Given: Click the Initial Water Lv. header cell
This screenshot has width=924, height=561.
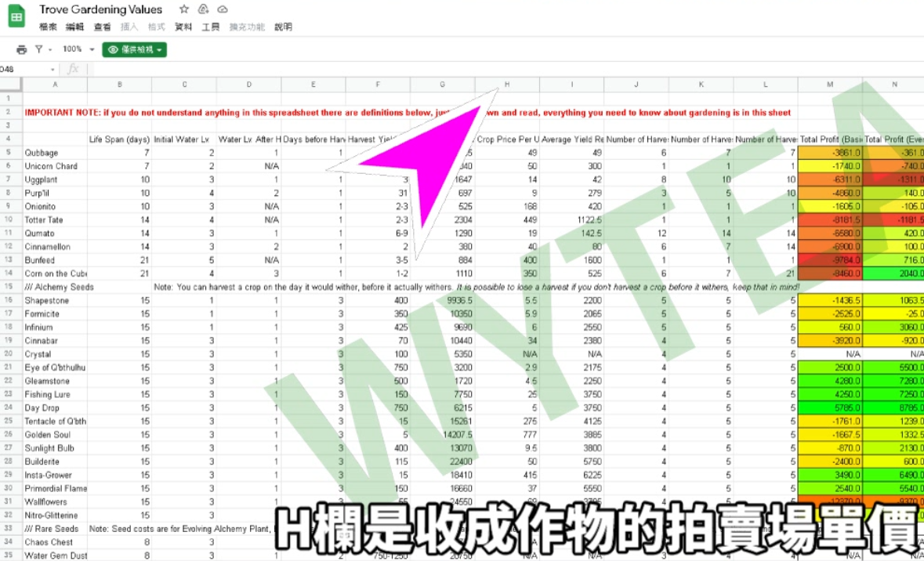Looking at the screenshot, I should point(184,139).
